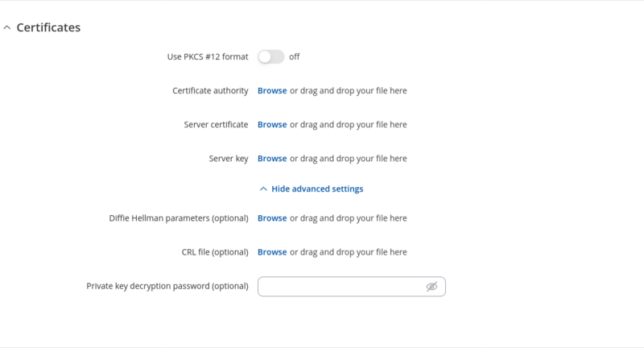Image resolution: width=644 pixels, height=348 pixels.
Task: Click the 'Use PKCS #12 format' label
Action: tap(208, 56)
